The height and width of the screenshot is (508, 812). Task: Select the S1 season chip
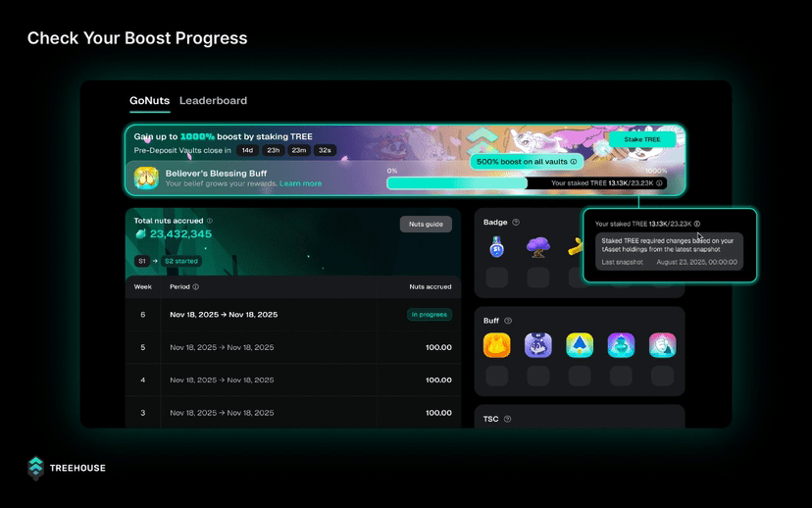pyautogui.click(x=142, y=261)
